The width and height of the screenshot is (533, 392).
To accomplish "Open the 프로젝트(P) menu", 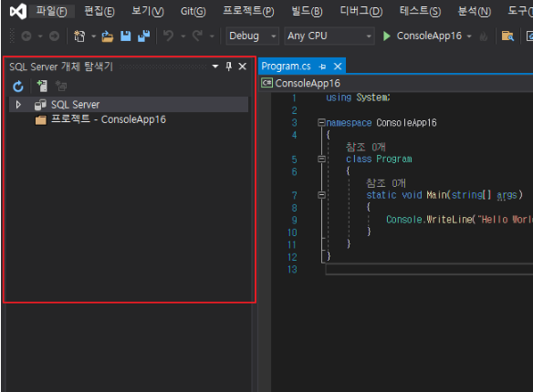I will click(248, 11).
